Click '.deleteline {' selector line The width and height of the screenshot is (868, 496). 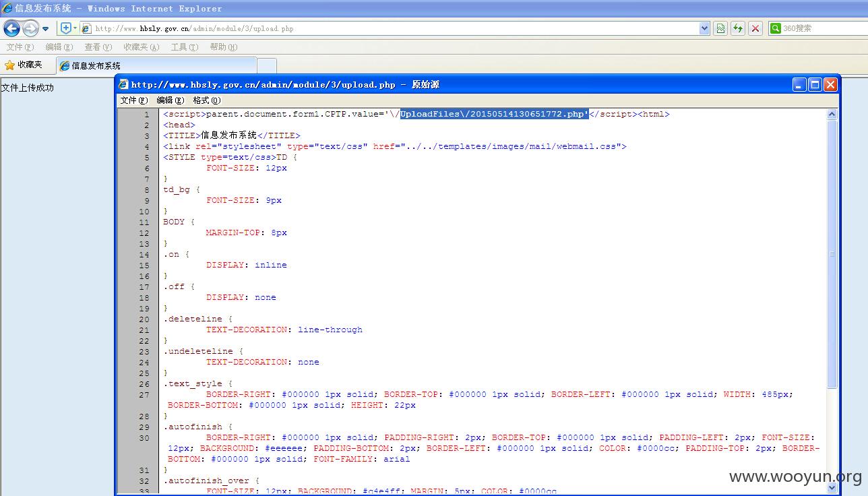197,319
